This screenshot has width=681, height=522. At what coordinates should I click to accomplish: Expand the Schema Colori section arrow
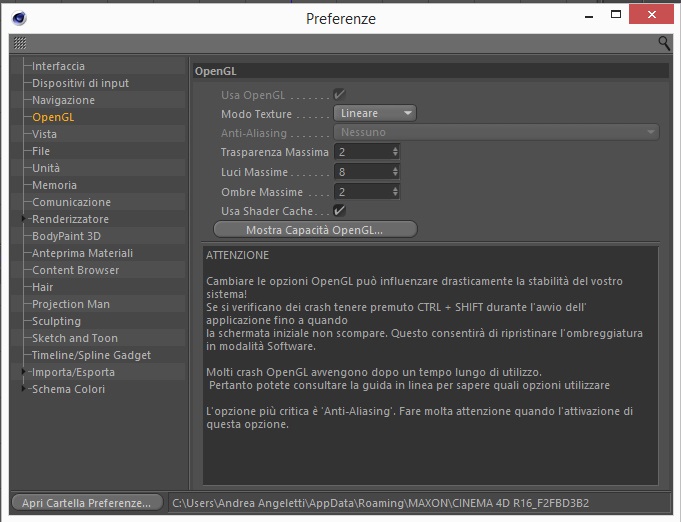[24, 389]
